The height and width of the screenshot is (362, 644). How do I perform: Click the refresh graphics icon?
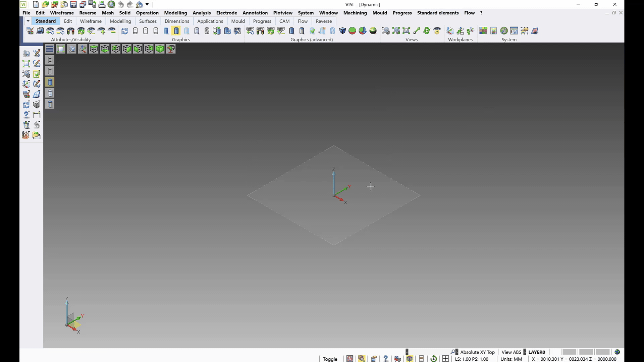(124, 31)
